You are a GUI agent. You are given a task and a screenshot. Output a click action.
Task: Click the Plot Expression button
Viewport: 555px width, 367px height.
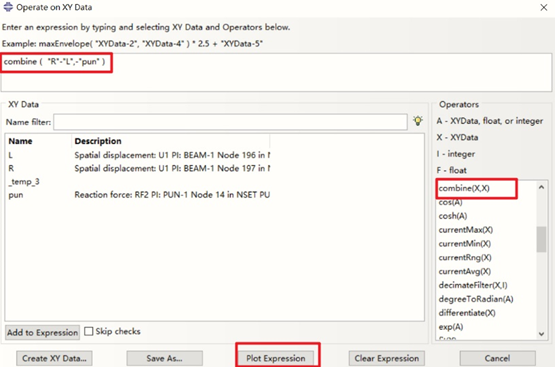click(276, 359)
